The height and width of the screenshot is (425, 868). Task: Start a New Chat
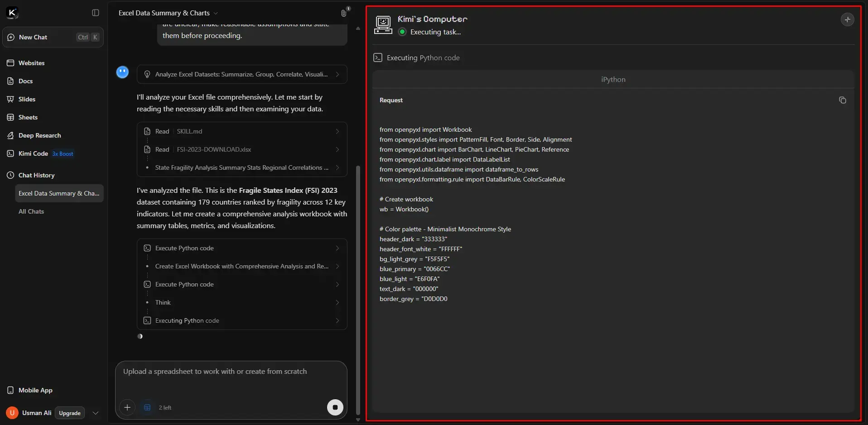(x=33, y=37)
